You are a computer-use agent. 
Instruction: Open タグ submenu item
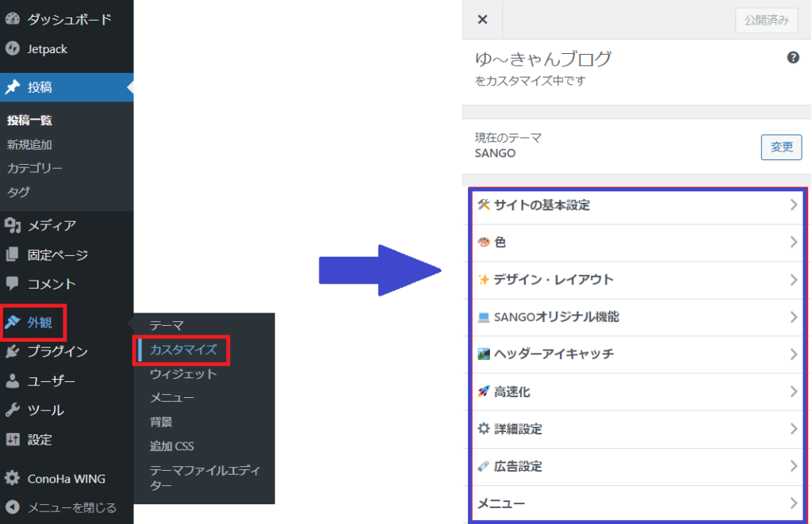[x=19, y=192]
